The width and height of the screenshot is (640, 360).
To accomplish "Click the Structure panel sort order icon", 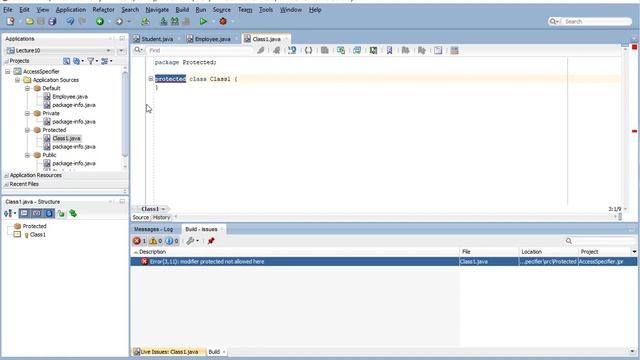I will (8, 213).
